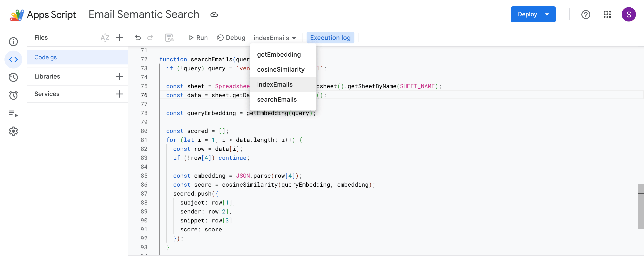
Task: Click the 'function searchEmails' declaration
Action: 205,59
